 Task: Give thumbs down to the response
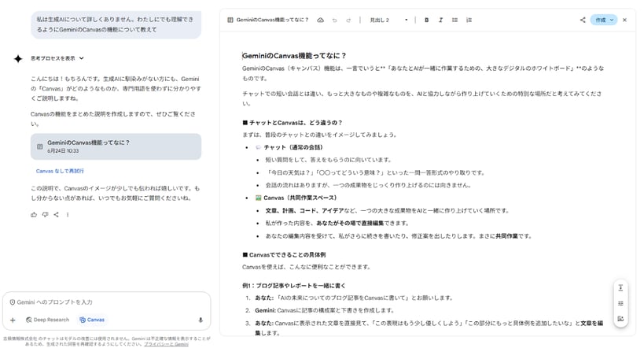45,214
